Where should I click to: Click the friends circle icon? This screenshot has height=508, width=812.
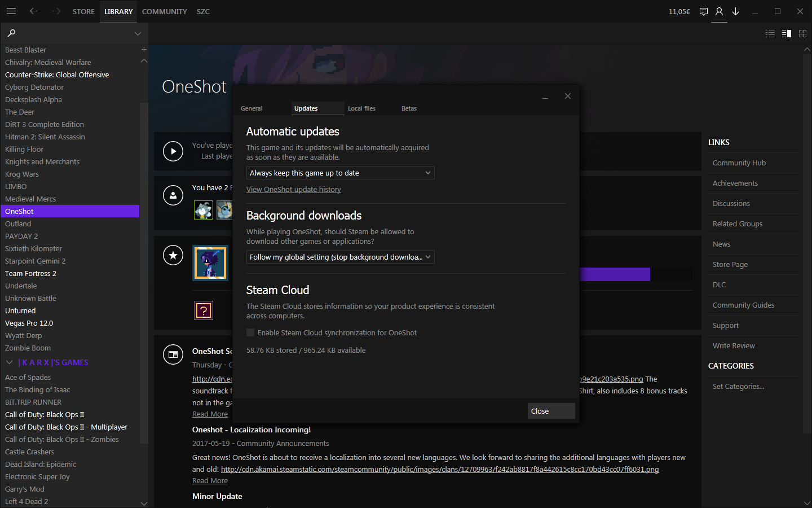pos(173,195)
